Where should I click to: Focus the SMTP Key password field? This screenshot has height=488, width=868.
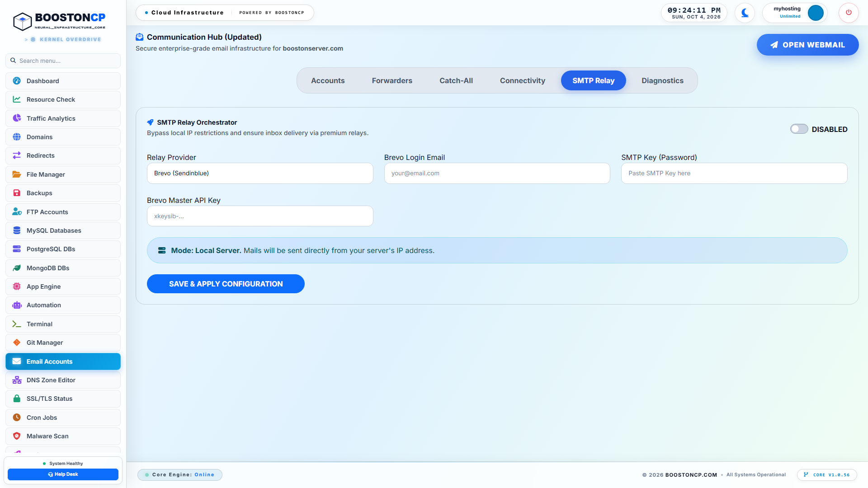tap(734, 173)
